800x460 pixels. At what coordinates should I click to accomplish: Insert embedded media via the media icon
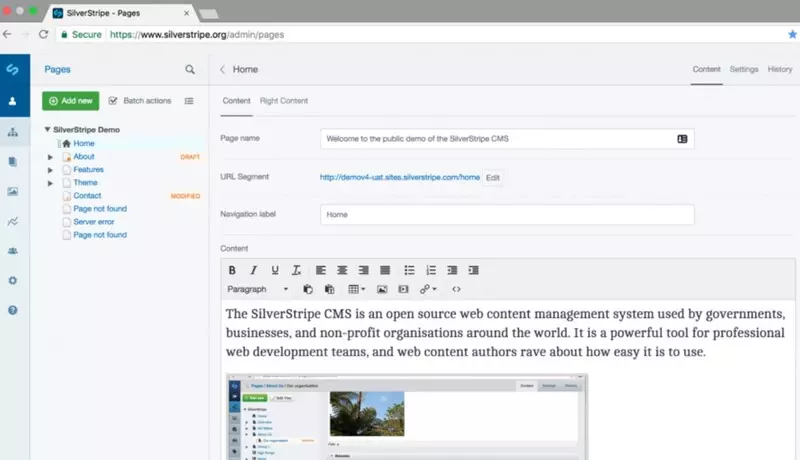tap(404, 289)
